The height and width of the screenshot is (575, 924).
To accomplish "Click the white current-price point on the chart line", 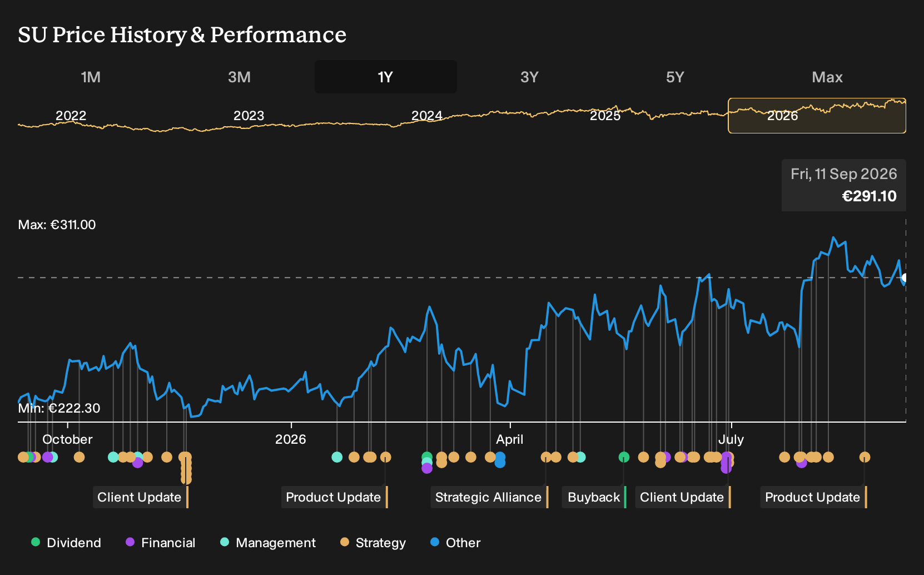I will pyautogui.click(x=905, y=277).
